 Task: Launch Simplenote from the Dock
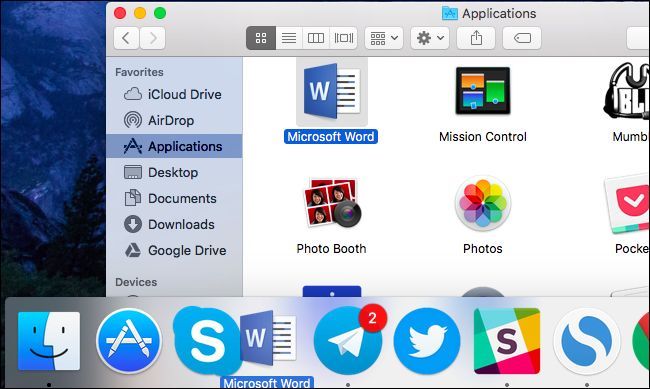click(587, 341)
